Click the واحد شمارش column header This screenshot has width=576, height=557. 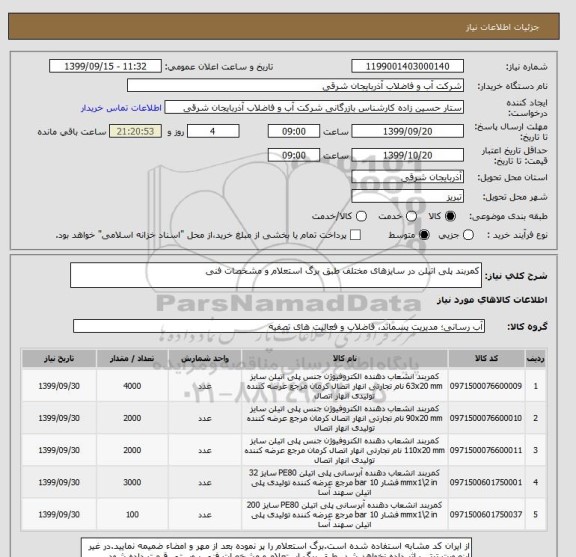(205, 359)
